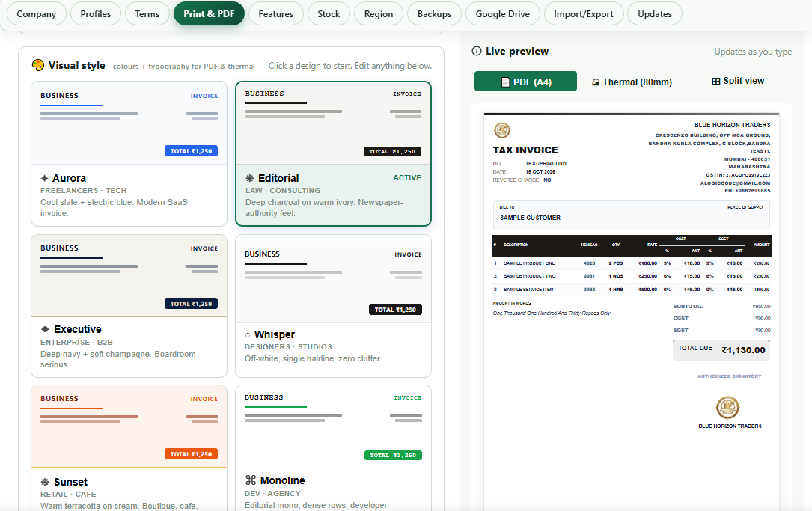
Task: Select the Editorial design thumbnail
Action: click(x=333, y=123)
